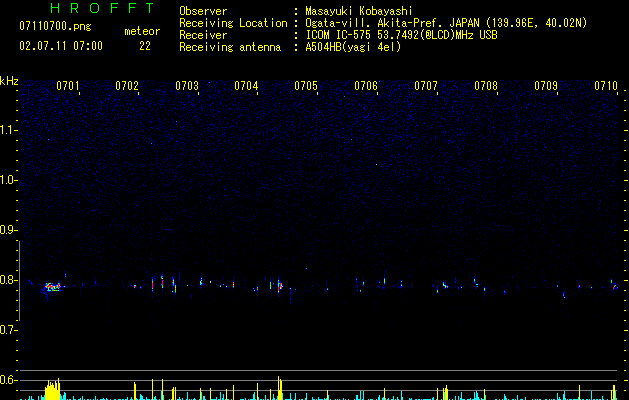629x400 pixels.
Task: Click the name Masayuki Kobayashi
Action: pyautogui.click(x=358, y=11)
